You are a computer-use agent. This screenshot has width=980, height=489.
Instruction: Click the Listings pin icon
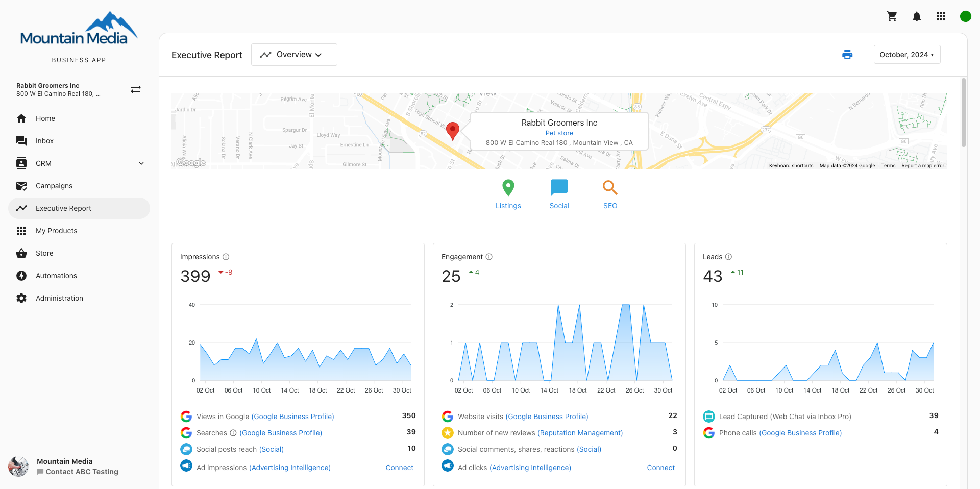coord(508,188)
